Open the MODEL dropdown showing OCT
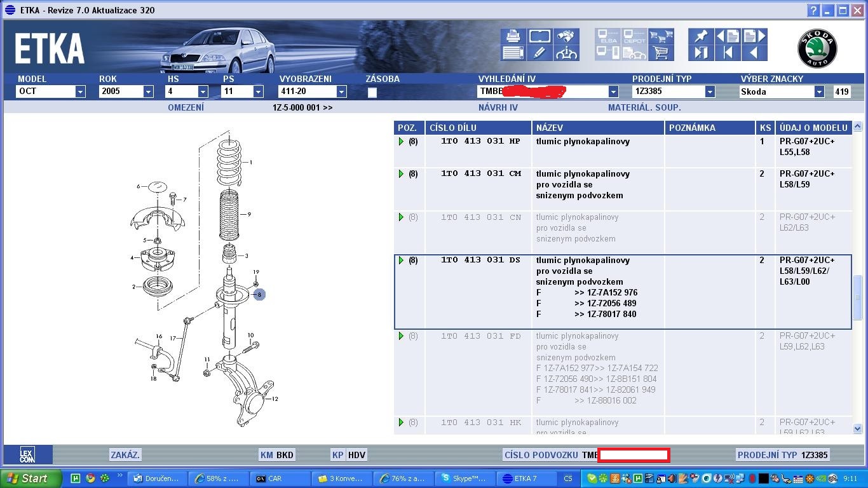This screenshot has width=868, height=488. (80, 91)
